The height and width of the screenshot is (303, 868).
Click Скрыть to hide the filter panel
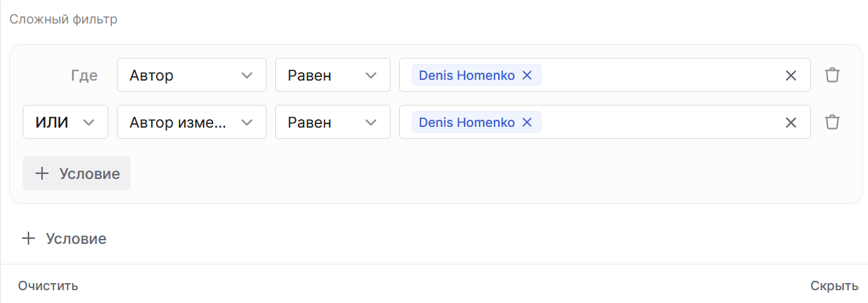pyautogui.click(x=834, y=286)
